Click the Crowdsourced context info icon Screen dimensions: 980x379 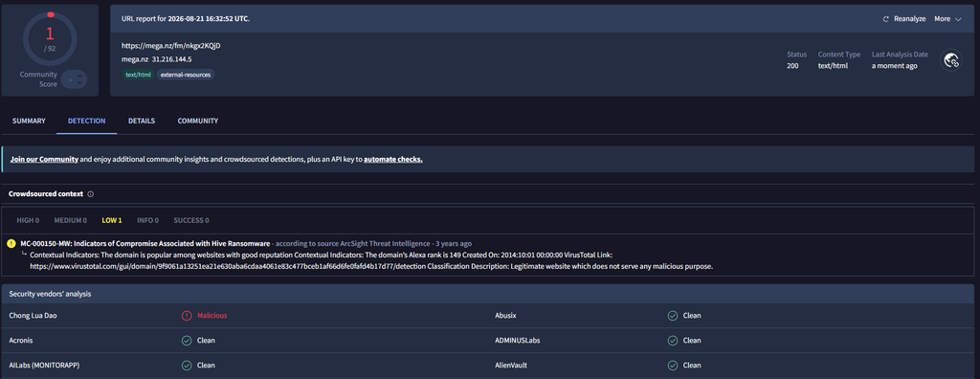click(x=91, y=194)
